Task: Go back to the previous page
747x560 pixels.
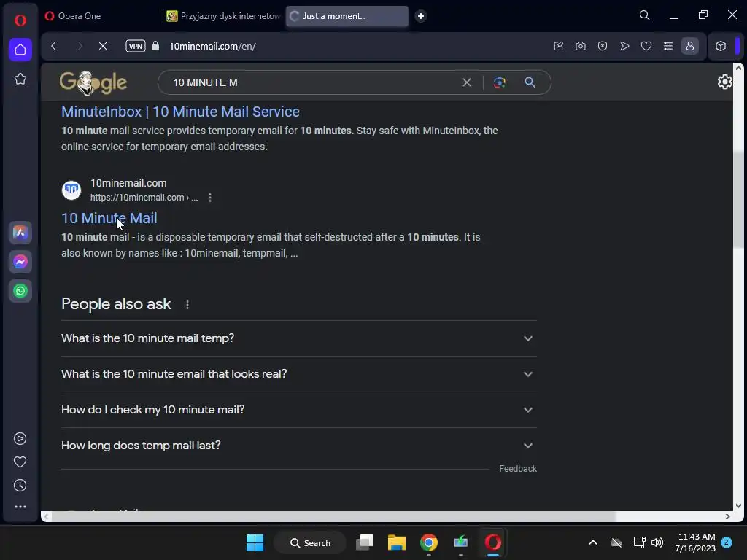Action: (x=54, y=46)
